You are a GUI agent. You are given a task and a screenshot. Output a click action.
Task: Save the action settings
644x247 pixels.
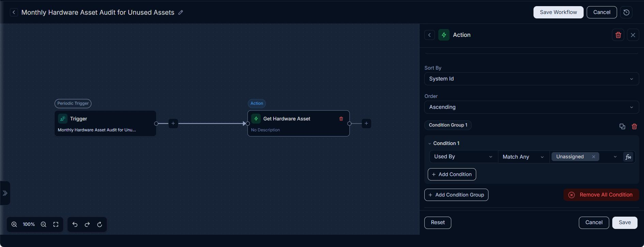coord(625,222)
